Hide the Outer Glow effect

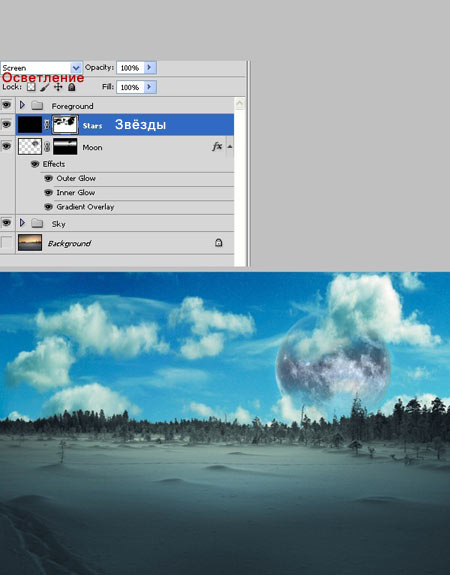pos(48,178)
